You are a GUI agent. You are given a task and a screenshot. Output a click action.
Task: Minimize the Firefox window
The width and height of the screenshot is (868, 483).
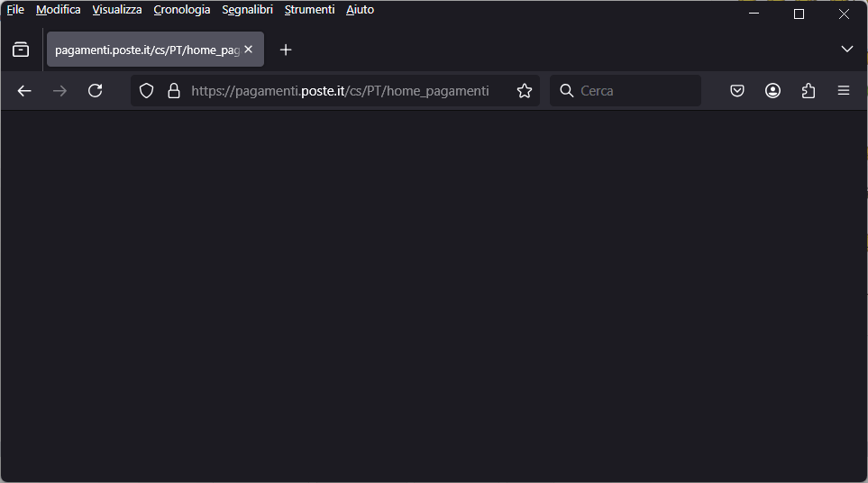coord(754,14)
